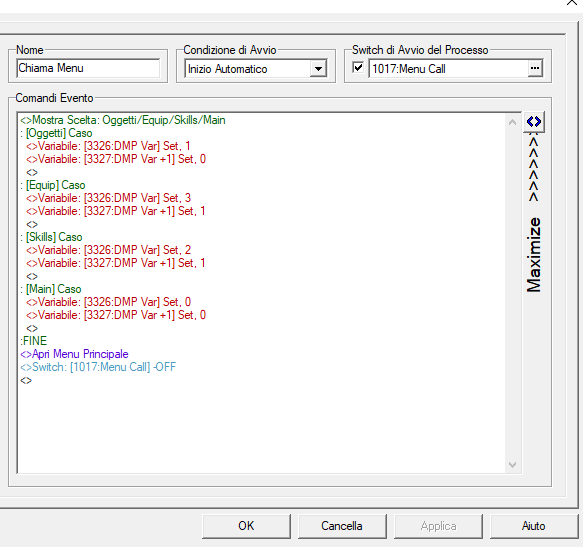
Task: Select Variabile 3326 Set, 0 under Main
Action: pyautogui.click(x=109, y=302)
